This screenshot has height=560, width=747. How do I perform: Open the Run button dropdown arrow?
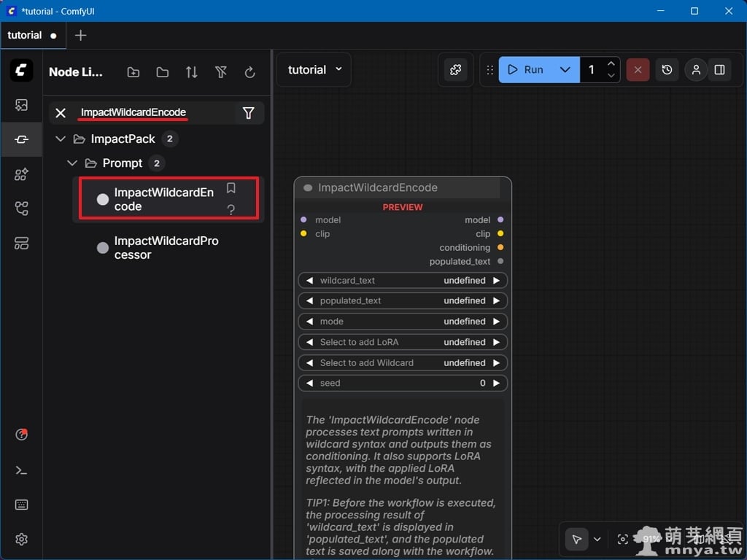[x=565, y=70]
